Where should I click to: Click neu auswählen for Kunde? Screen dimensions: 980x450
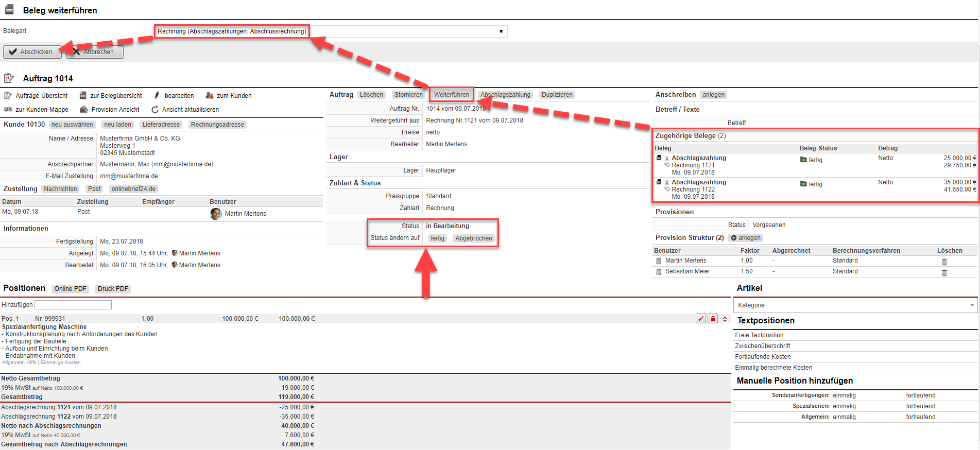tap(72, 125)
